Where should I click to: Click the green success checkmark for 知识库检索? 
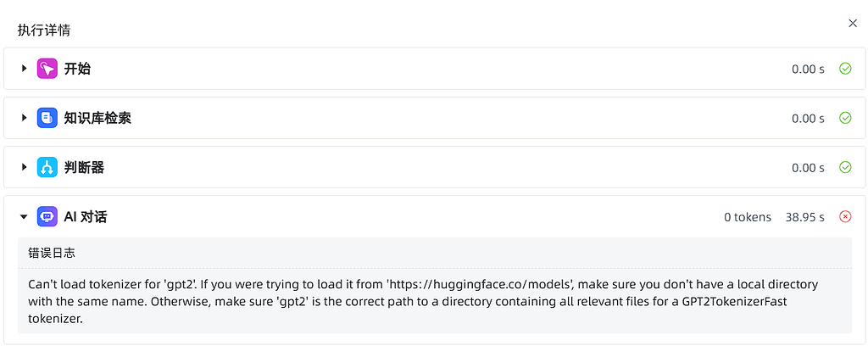pyautogui.click(x=845, y=118)
